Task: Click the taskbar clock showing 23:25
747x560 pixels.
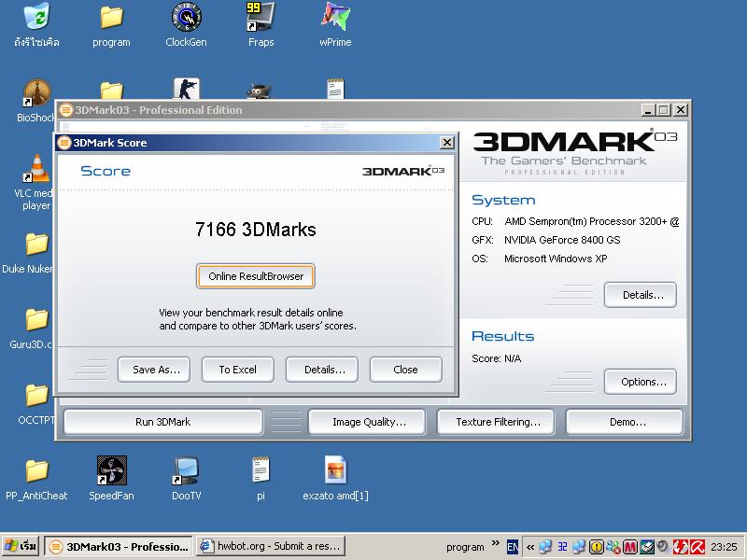Action: pyautogui.click(x=724, y=547)
